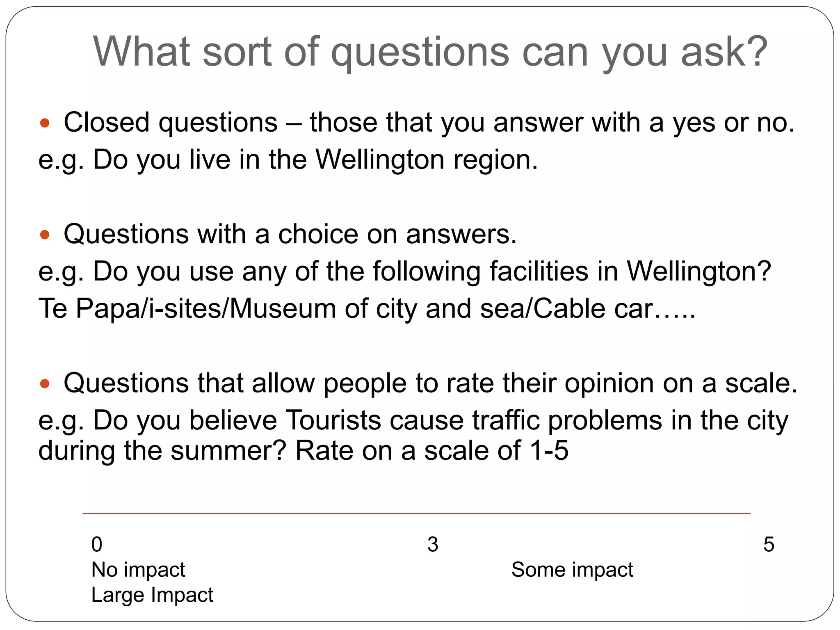The height and width of the screenshot is (630, 840).
Task: Click the slide title about questions
Action: click(x=430, y=52)
